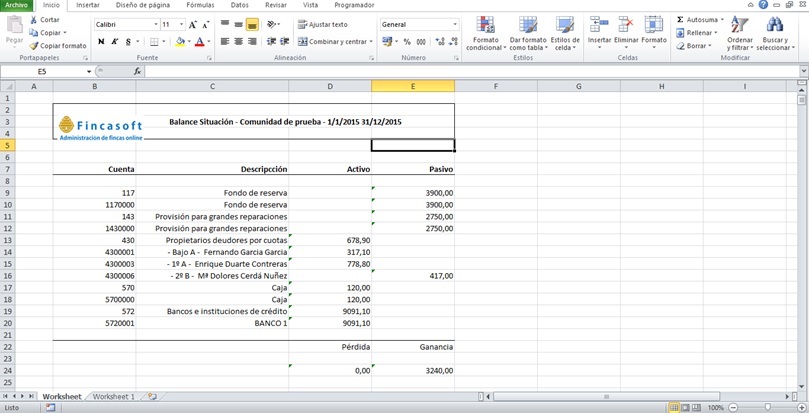Image resolution: width=809 pixels, height=413 pixels.
Task: Toggle Ajustar texto wrap option
Action: coord(322,24)
